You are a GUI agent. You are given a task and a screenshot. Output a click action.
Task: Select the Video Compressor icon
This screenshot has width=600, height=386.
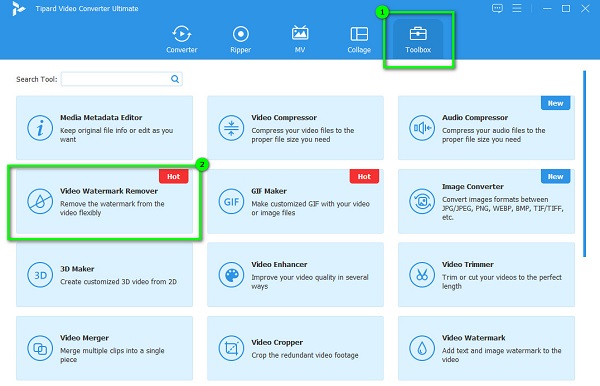pos(231,128)
